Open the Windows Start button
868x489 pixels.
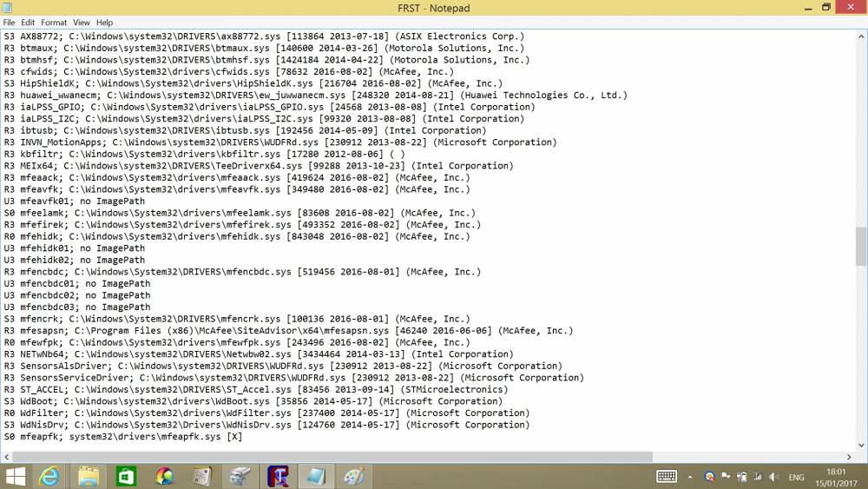pyautogui.click(x=16, y=476)
